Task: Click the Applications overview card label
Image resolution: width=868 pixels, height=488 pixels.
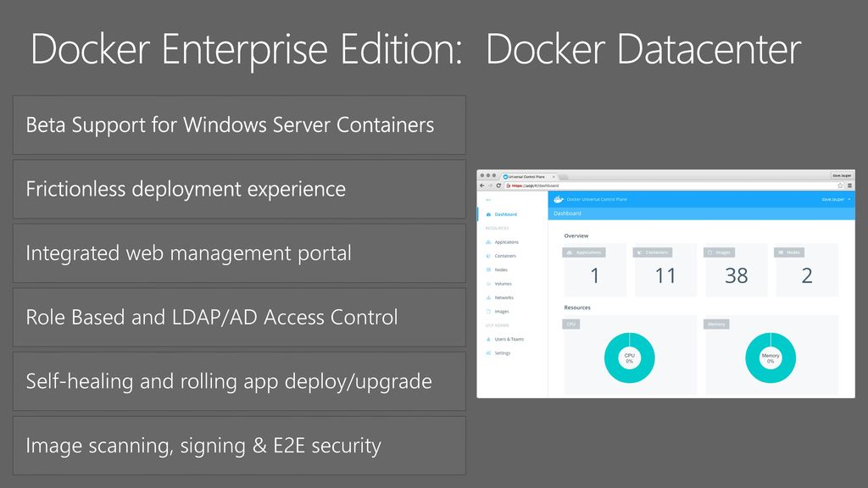Action: click(x=584, y=252)
